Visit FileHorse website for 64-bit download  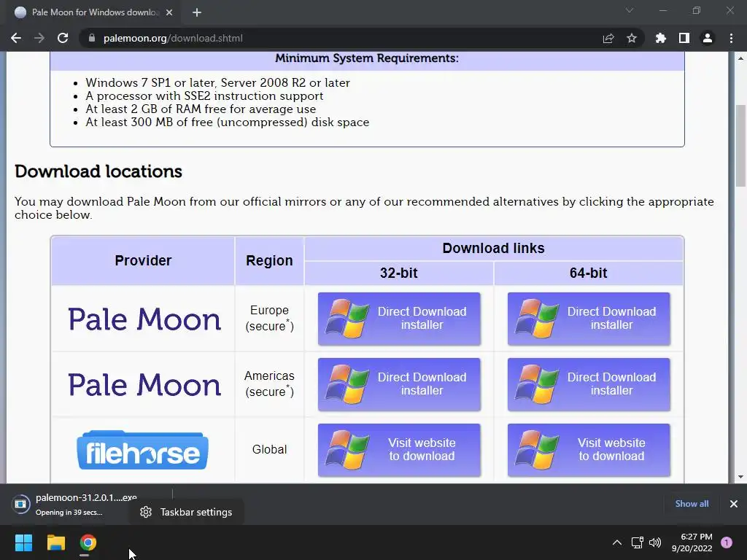[589, 450]
